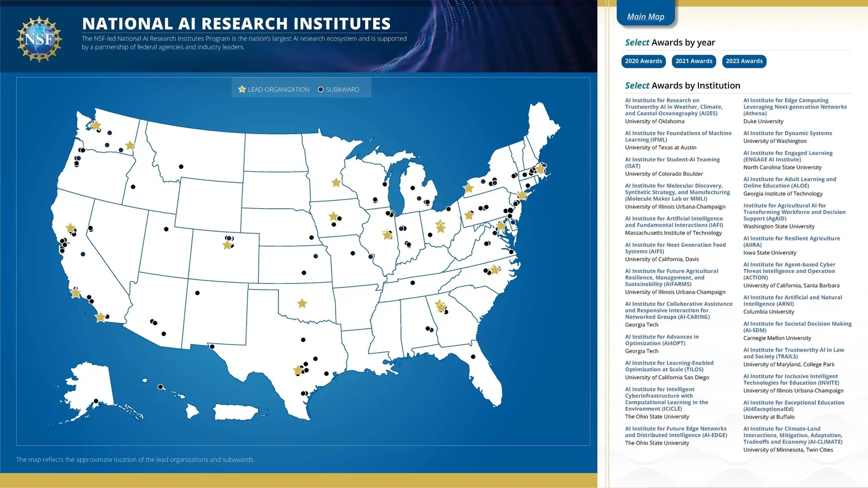Select the lead organization star in Oklahoma
Viewport: 868px width, 488px height.
301,303
